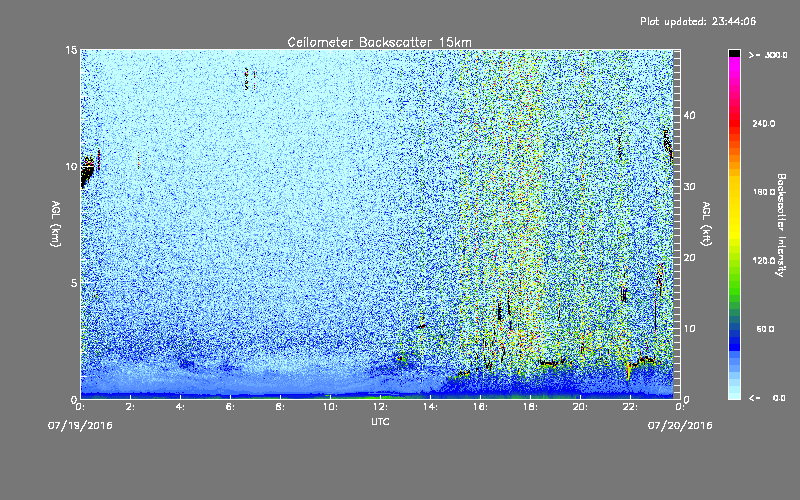Click the 240.0 colorbar value

(763, 123)
